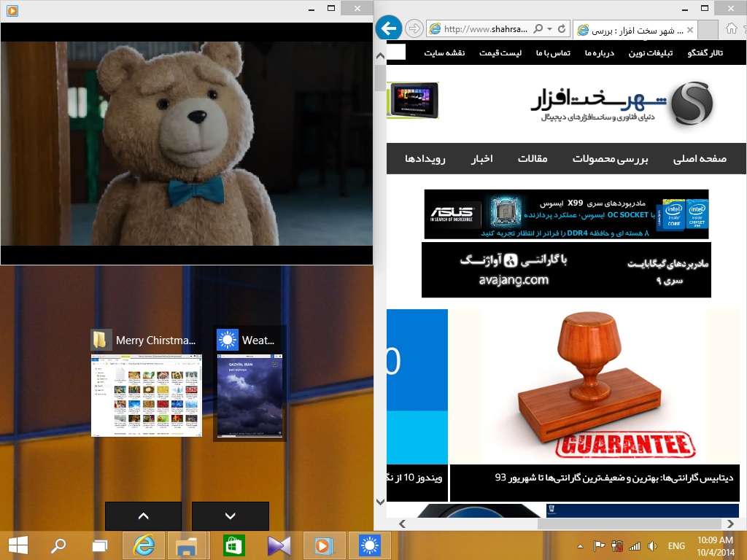Open the avajang.com Gigabyte banner
Image resolution: width=747 pixels, height=560 pixels.
pyautogui.click(x=566, y=270)
